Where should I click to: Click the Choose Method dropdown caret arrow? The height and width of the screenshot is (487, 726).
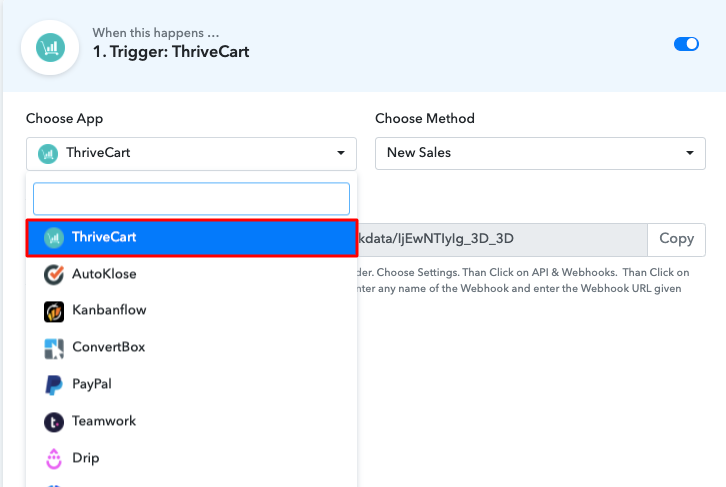[x=690, y=153]
